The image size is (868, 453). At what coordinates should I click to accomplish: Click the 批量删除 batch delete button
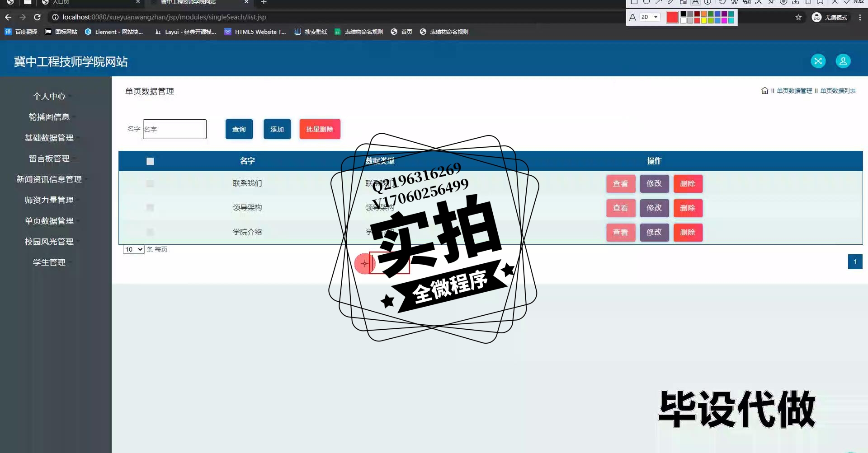pos(320,129)
